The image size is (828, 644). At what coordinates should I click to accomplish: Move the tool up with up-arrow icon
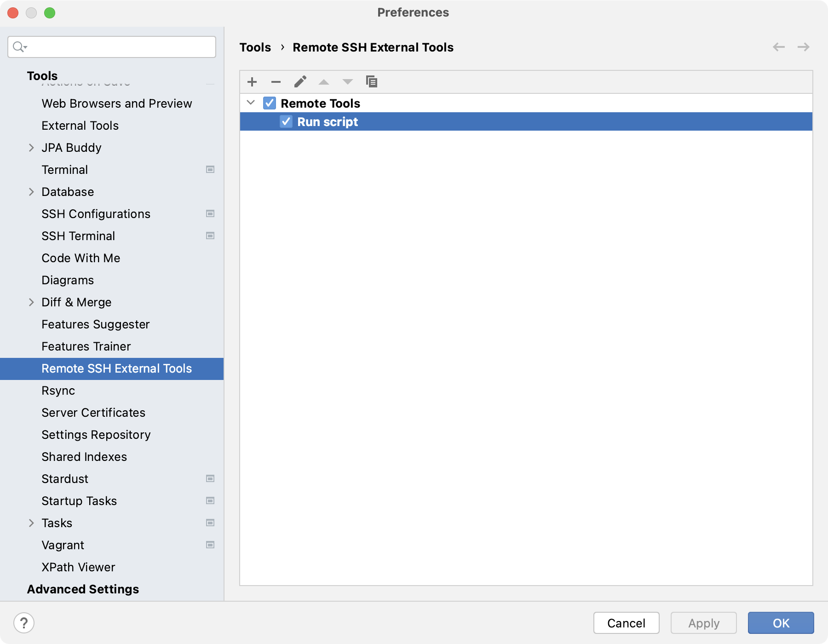324,81
